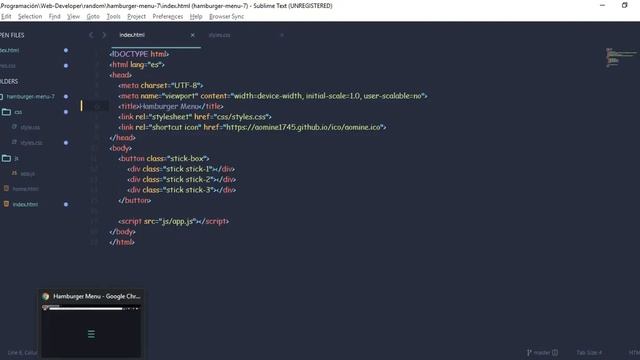This screenshot has height=360, width=640.
Task: Open styles.css in the folder tree
Action: 31,143
